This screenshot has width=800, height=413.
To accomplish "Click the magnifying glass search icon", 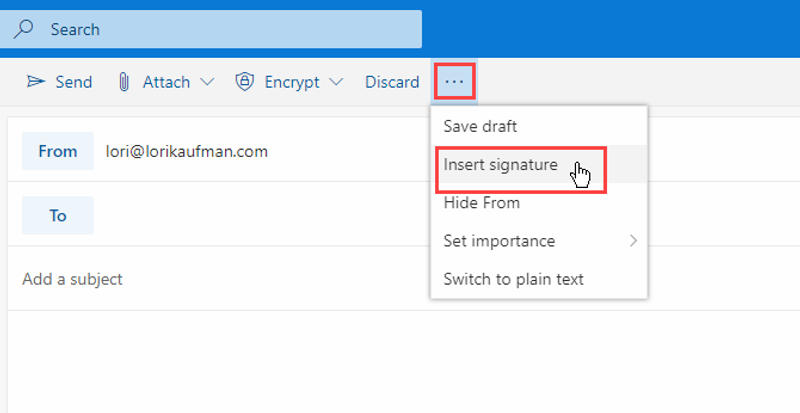I will [23, 29].
